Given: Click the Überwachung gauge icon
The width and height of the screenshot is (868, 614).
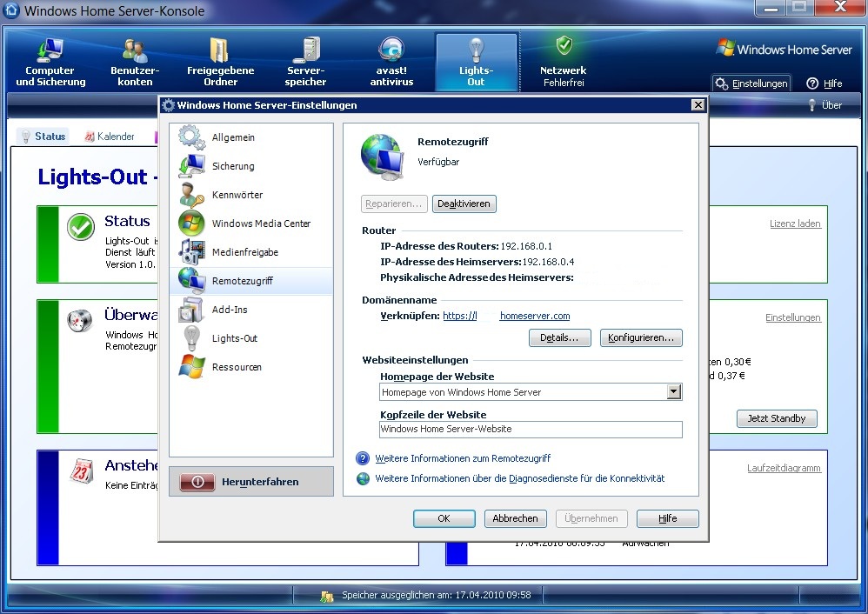Looking at the screenshot, I should pos(80,321).
